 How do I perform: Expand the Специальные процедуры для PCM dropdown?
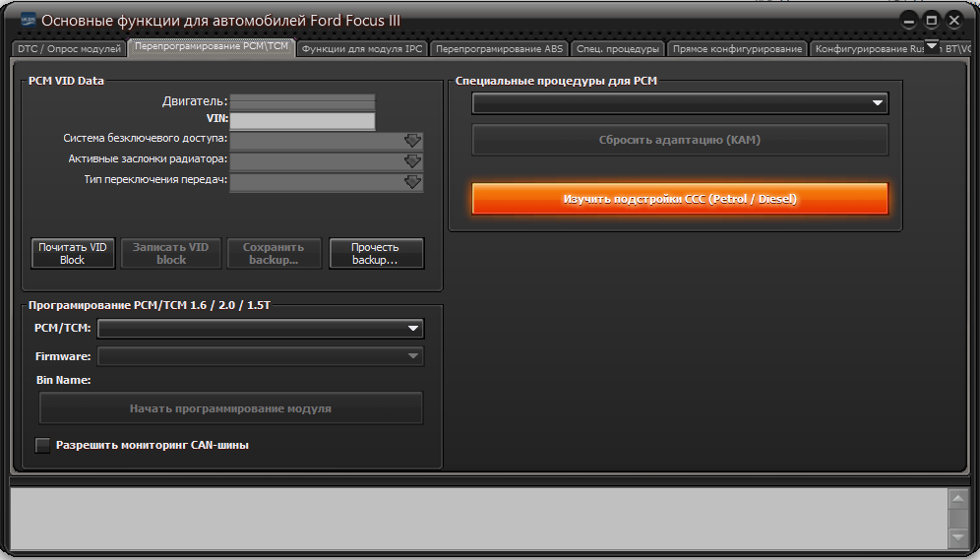[x=877, y=103]
